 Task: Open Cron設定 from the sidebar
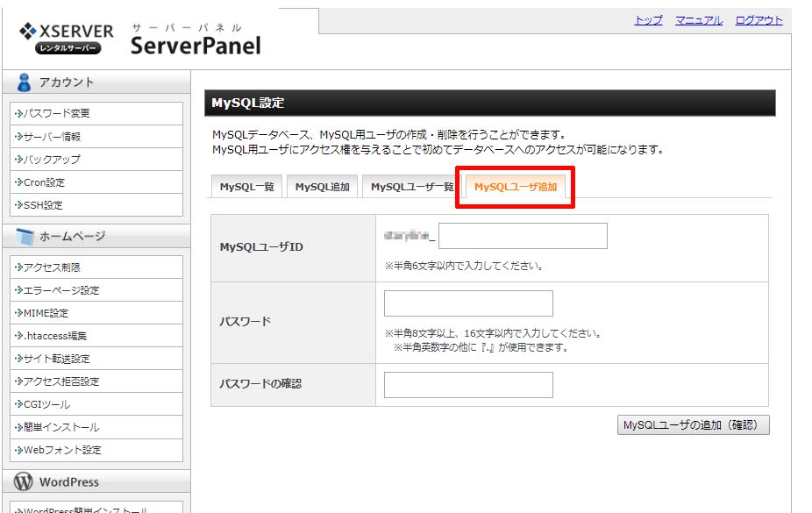(x=44, y=182)
